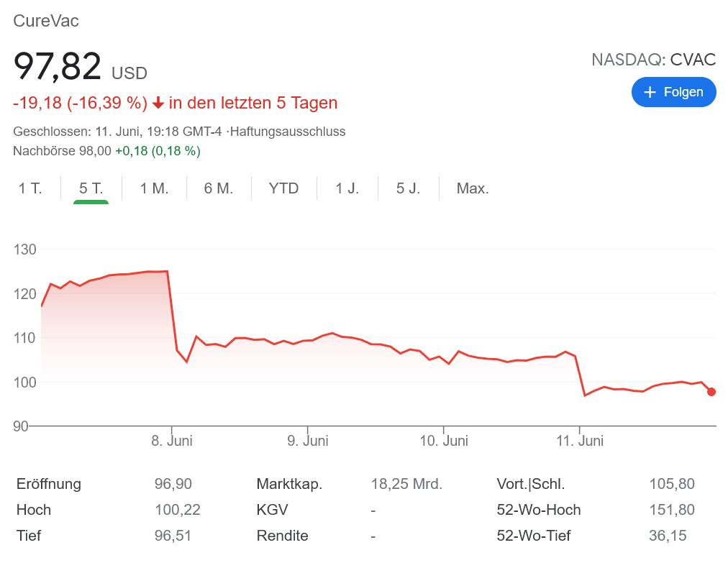The width and height of the screenshot is (728, 563).
Task: Select the 1 T. time range tab
Action: click(x=30, y=188)
